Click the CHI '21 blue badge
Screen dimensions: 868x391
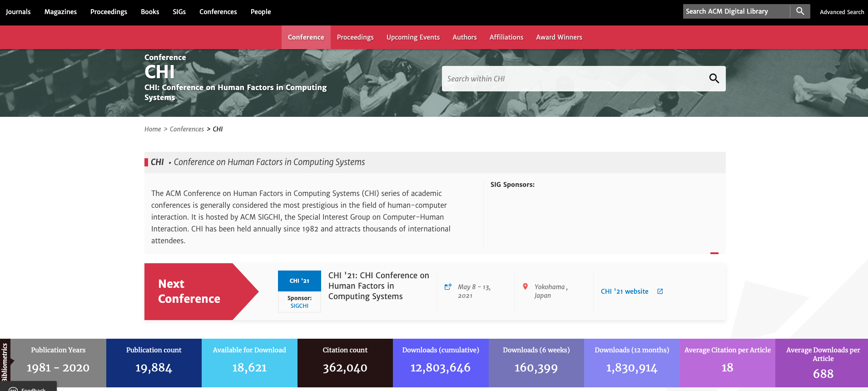click(299, 281)
